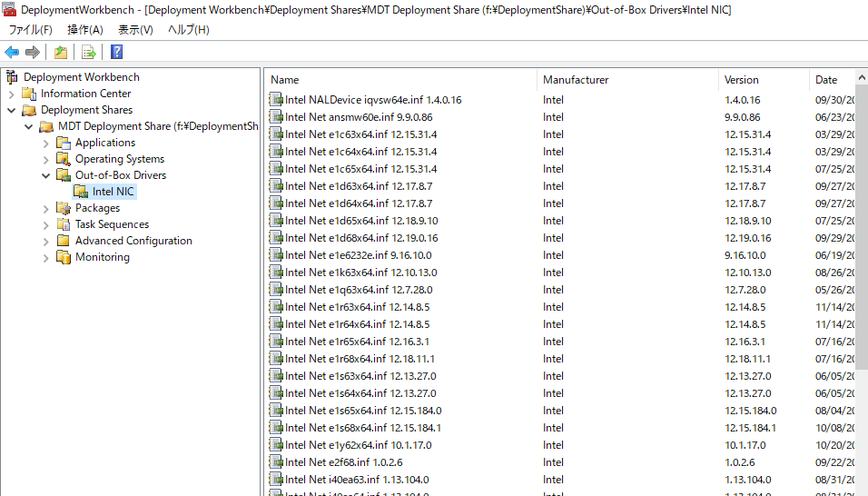Expand the Information Center node
Image resolution: width=868 pixels, height=496 pixels.
pos(12,94)
